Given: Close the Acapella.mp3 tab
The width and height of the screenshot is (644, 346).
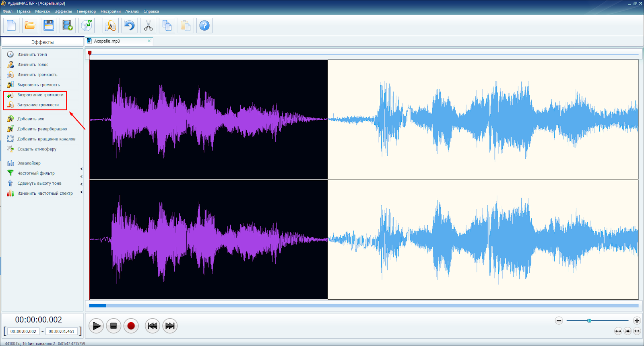Looking at the screenshot, I should point(149,41).
